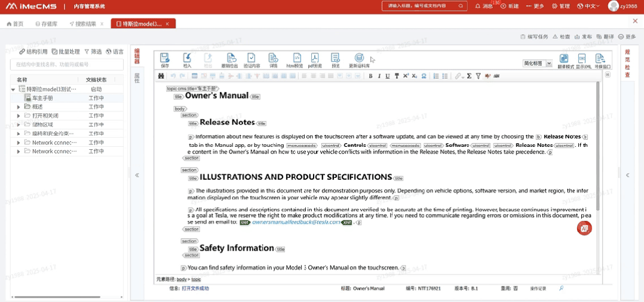
Task: Switch to the 首页 tab
Action: pos(15,24)
